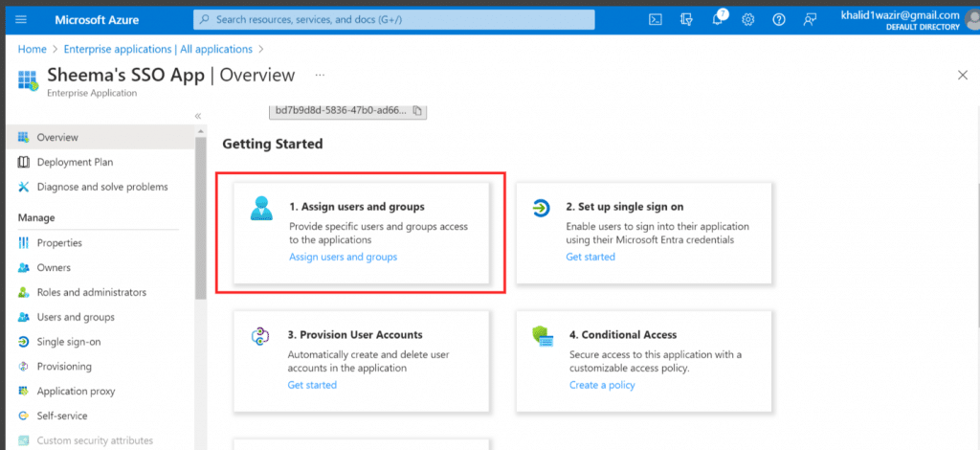Click the Users and groups icon

click(24, 317)
